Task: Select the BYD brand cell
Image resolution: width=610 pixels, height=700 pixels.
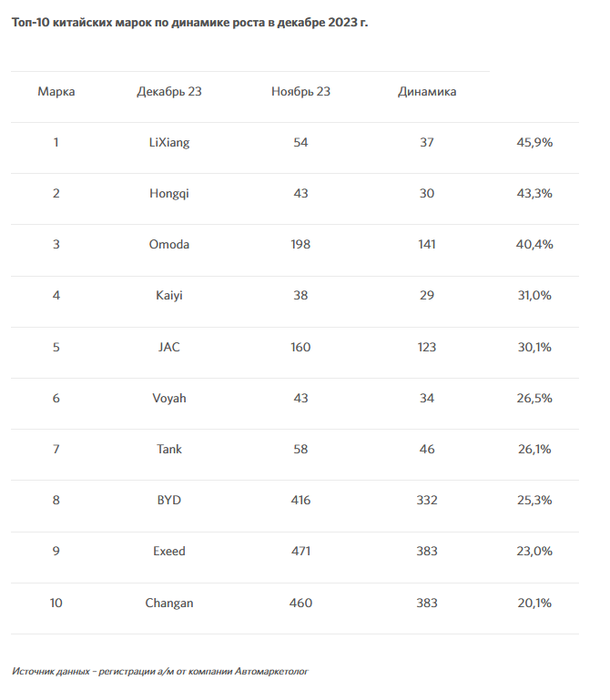Action: pos(169,500)
